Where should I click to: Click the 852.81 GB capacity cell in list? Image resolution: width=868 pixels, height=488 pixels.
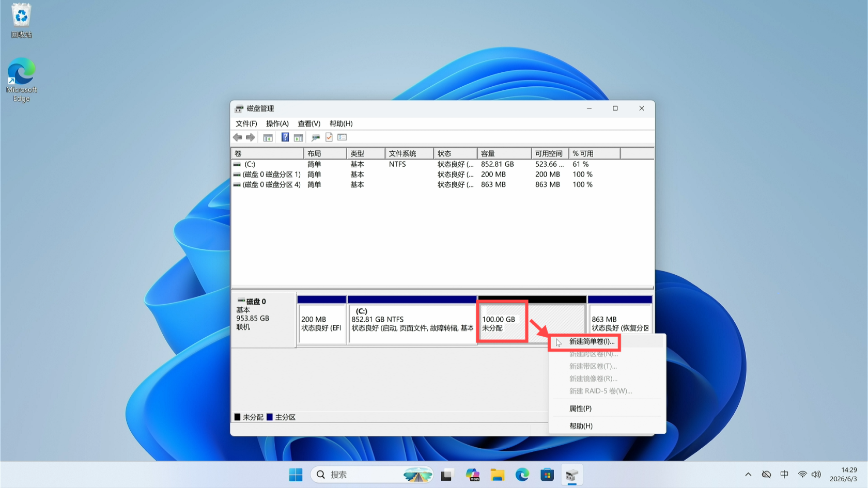[x=498, y=164]
